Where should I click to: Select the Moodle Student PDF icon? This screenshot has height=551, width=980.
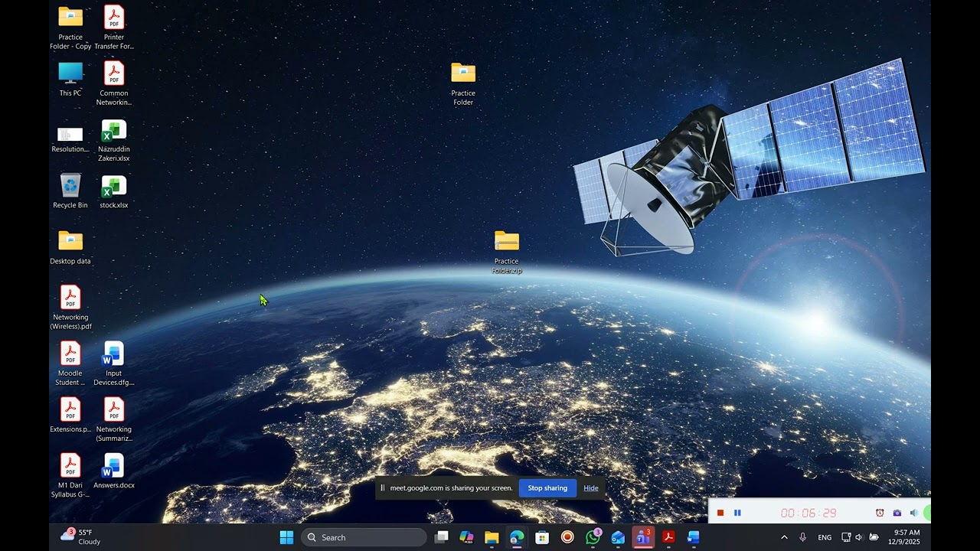click(x=70, y=364)
